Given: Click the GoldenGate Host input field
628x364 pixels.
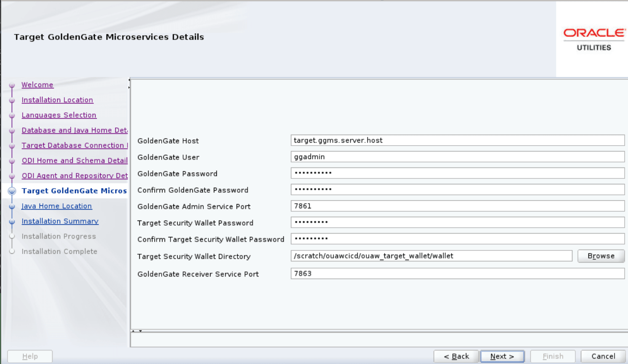Looking at the screenshot, I should click(x=458, y=140).
